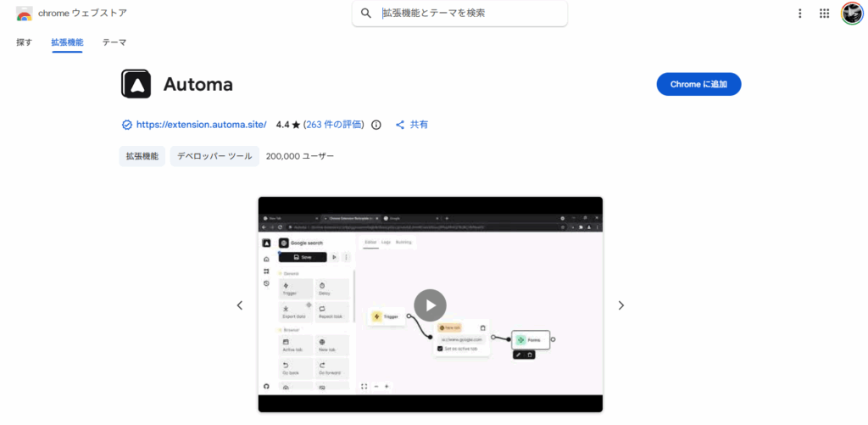
Task: Advance to next screenshot with right chevron
Action: click(x=620, y=305)
